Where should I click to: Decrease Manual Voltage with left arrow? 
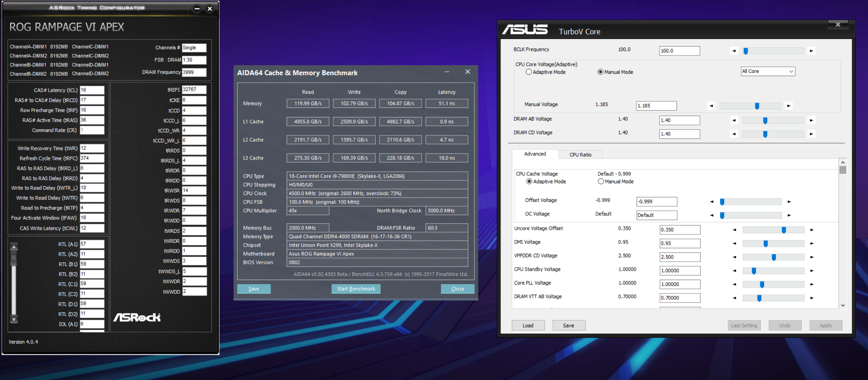tap(711, 106)
